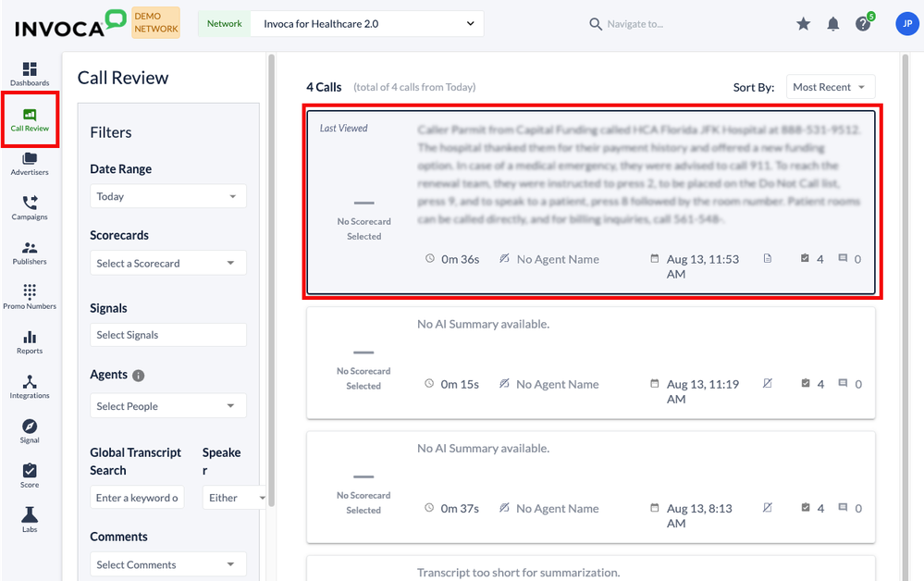Open the Network selector dropdown
The height and width of the screenshot is (581, 924).
click(366, 23)
